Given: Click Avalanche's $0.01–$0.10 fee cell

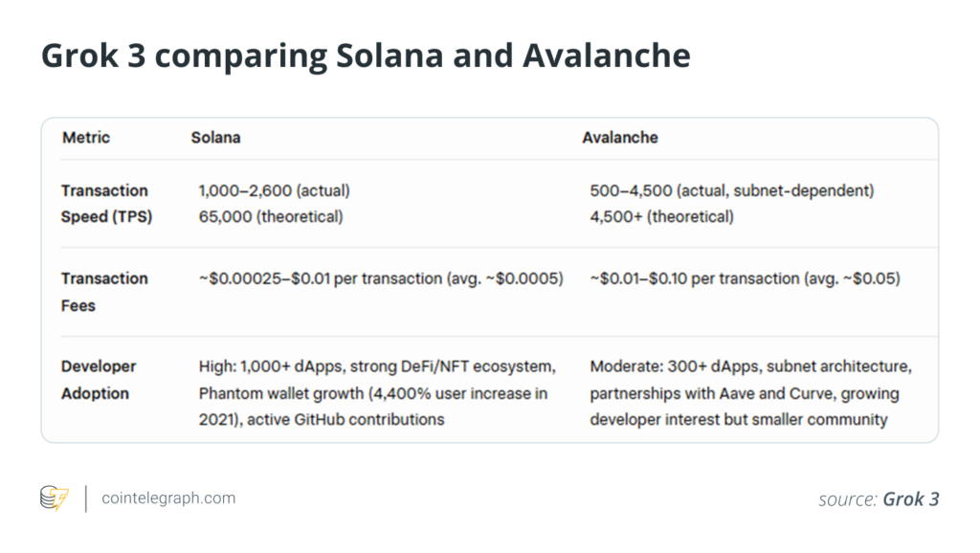Looking at the screenshot, I should [745, 278].
